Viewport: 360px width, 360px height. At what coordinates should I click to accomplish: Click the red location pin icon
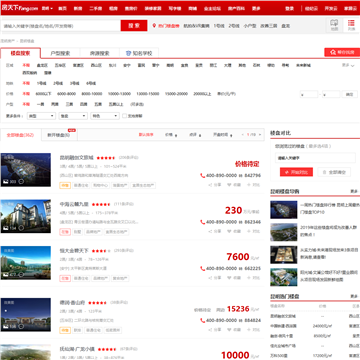(154, 26)
